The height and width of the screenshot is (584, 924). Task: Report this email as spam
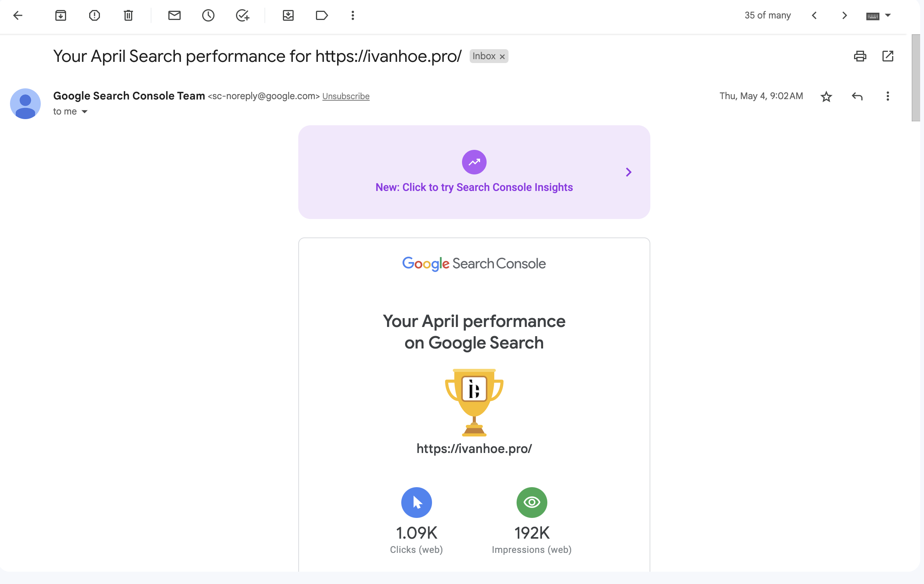click(95, 15)
